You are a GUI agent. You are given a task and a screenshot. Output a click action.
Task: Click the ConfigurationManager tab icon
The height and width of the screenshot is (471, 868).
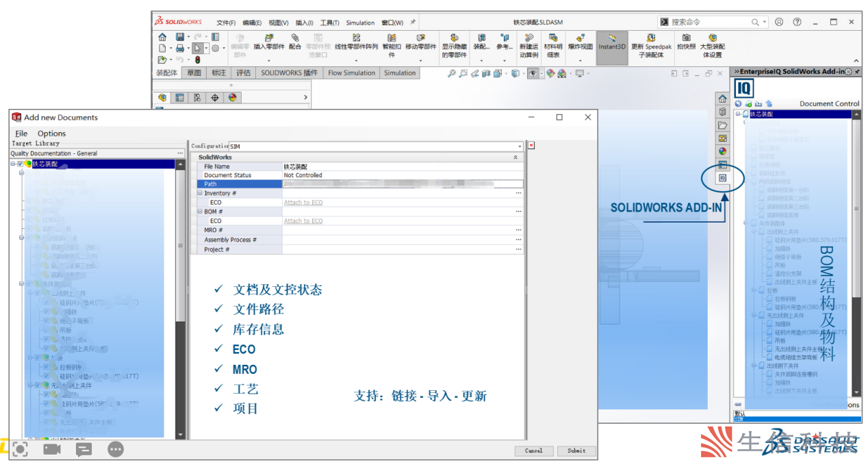point(197,97)
